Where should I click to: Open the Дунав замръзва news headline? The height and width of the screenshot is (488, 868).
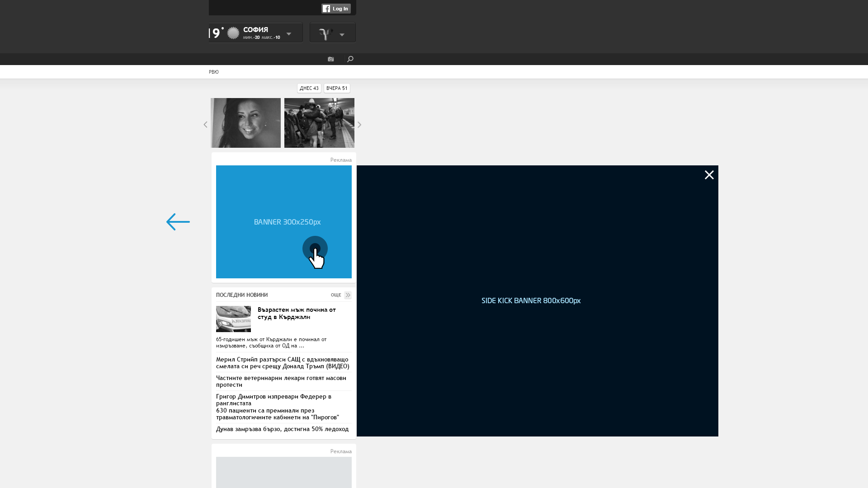click(282, 429)
